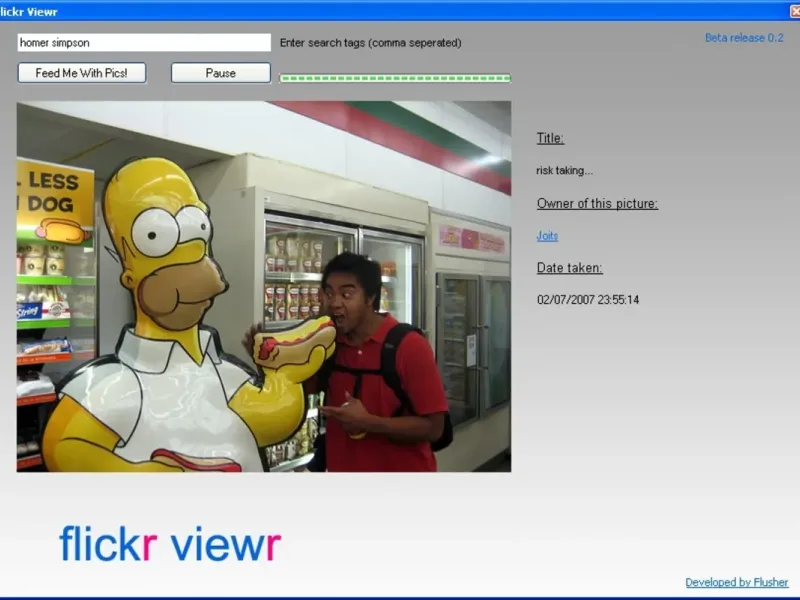The width and height of the screenshot is (800, 600).
Task: Close the flickr Viewr window
Action: [795, 11]
